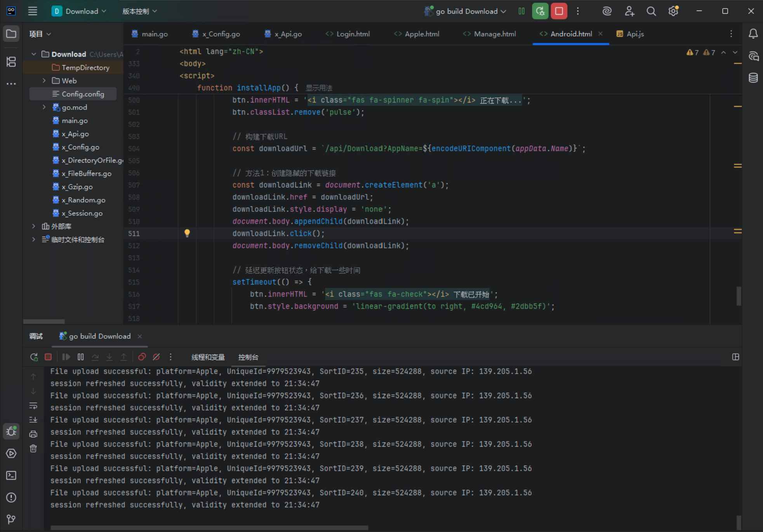The height and width of the screenshot is (532, 763).
Task: Toggle soft-wrap in console output
Action: pyautogui.click(x=33, y=405)
